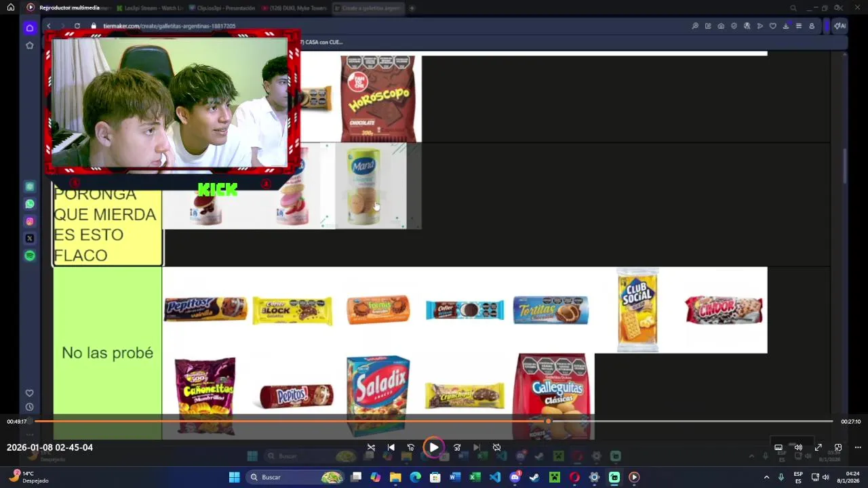Click seek bar position thumb
The width and height of the screenshot is (868, 488).
pyautogui.click(x=549, y=422)
